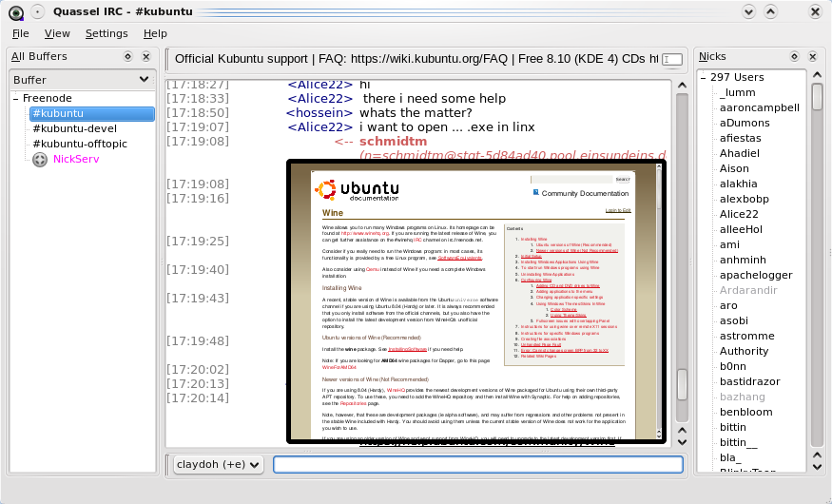The height and width of the screenshot is (504, 832).
Task: Open the Help menu
Action: (155, 33)
